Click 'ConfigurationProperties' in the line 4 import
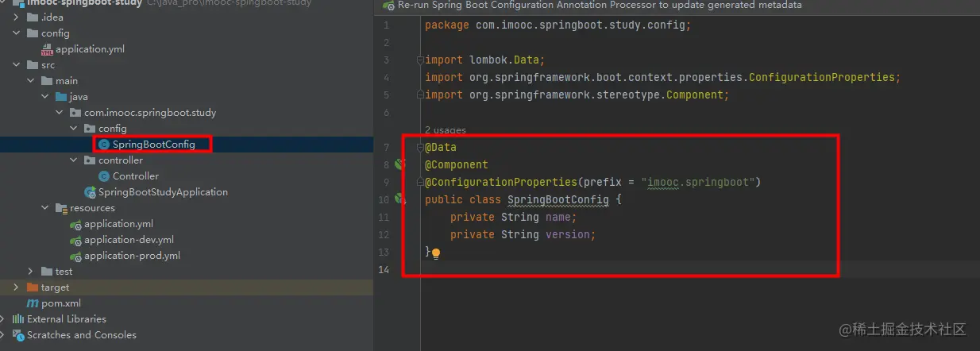 822,78
